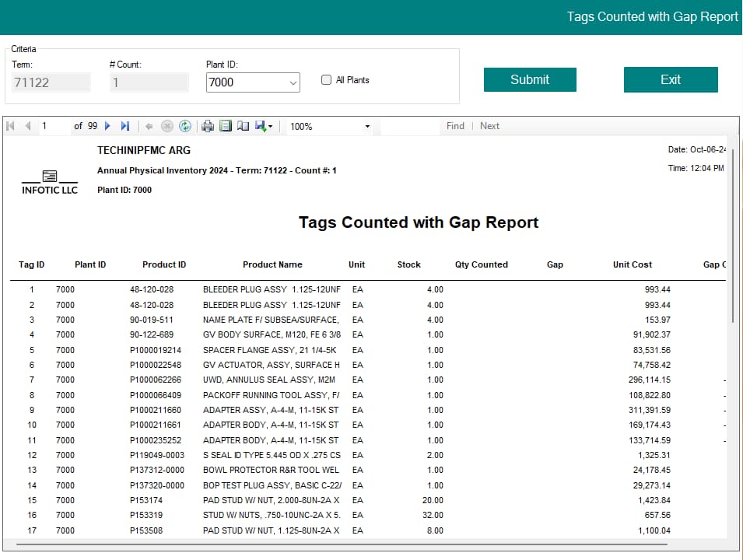Click the Time 12:04 PM text

[x=696, y=168]
